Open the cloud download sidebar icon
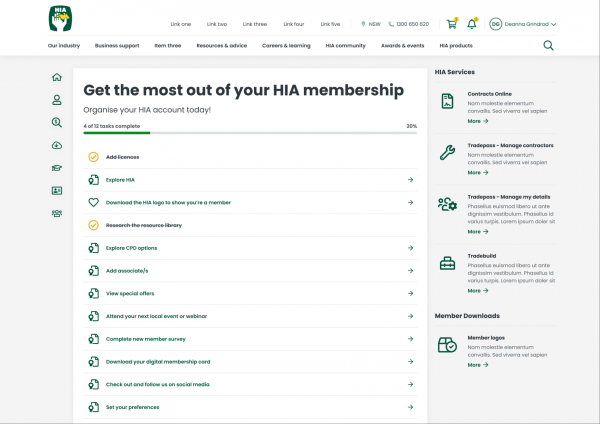The image size is (600, 424). click(57, 145)
